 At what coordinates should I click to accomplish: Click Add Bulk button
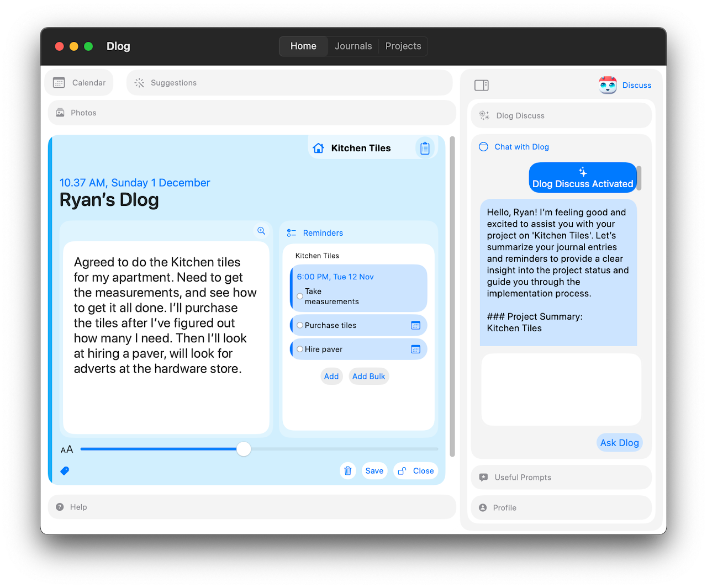click(x=369, y=376)
